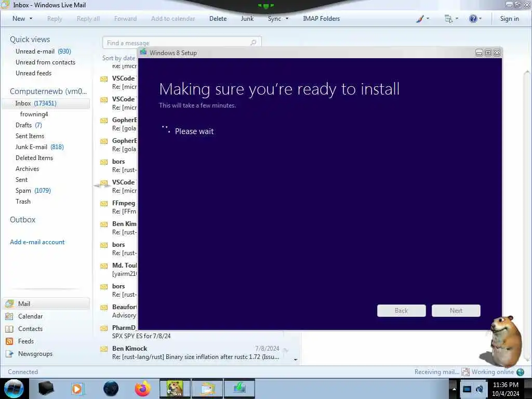Show hidden tray icons arrow
Image resolution: width=532 pixels, height=399 pixels.
click(x=454, y=389)
